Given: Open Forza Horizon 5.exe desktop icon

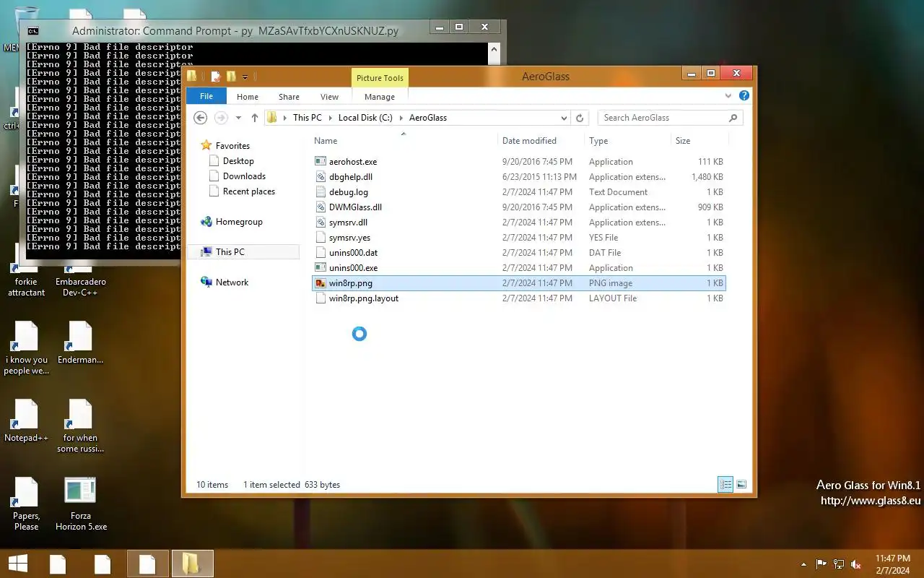Looking at the screenshot, I should coord(80,505).
